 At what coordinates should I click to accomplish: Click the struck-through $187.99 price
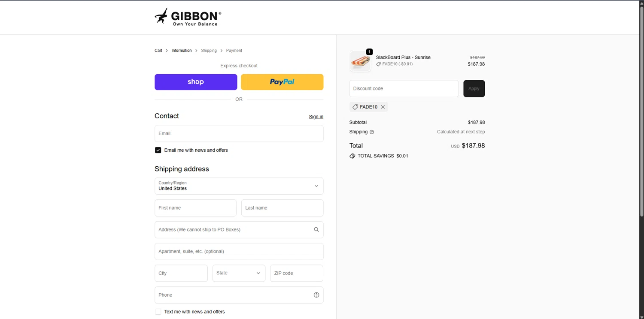click(x=477, y=57)
